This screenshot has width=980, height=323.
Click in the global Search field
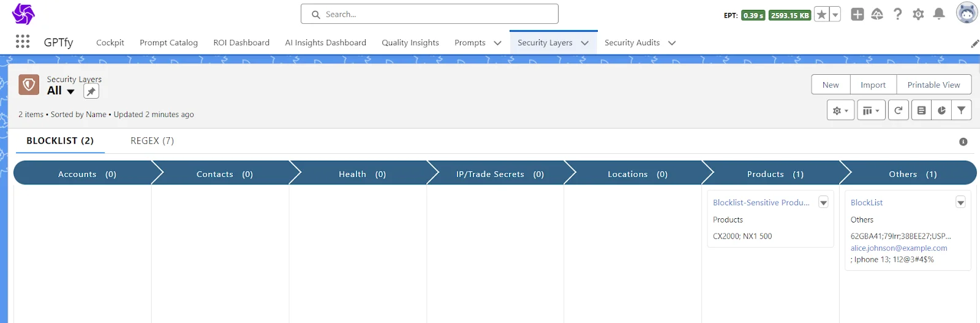(429, 14)
